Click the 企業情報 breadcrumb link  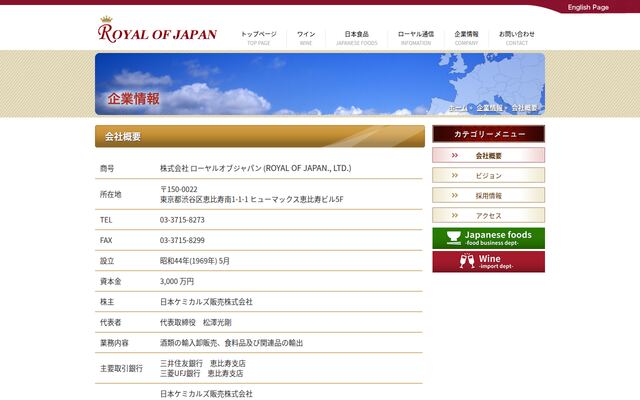[490, 108]
